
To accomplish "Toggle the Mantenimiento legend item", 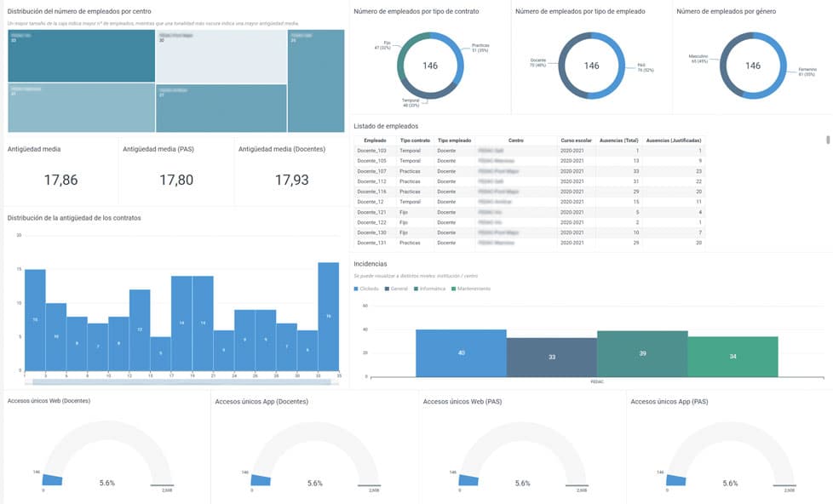I will click(x=471, y=289).
